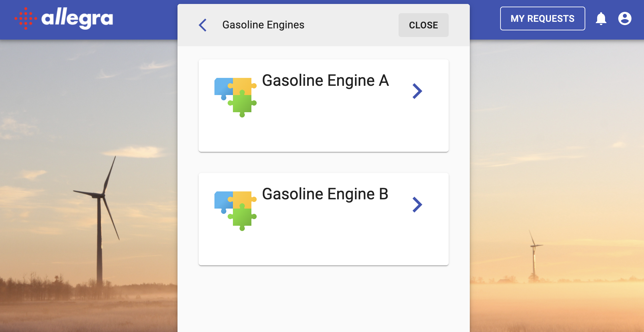The image size is (644, 332).
Task: Click the small distant wind turbine at right
Action: click(x=534, y=257)
